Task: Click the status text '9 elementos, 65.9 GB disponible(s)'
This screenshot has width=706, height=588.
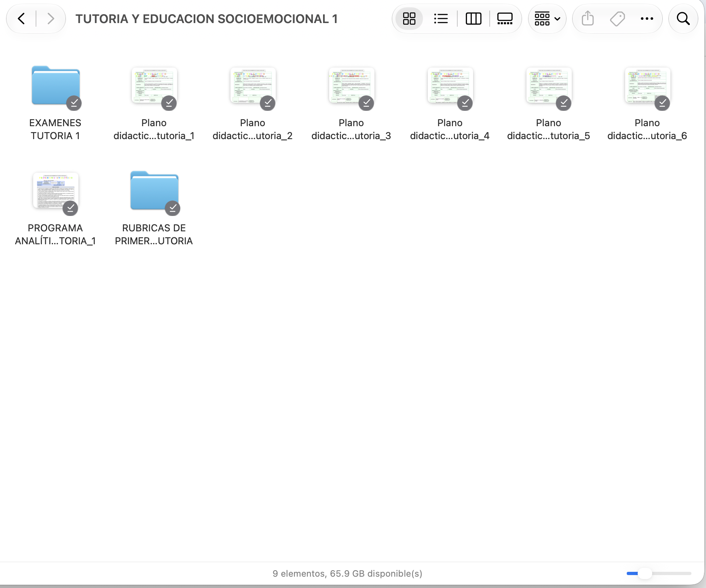Action: [x=347, y=573]
